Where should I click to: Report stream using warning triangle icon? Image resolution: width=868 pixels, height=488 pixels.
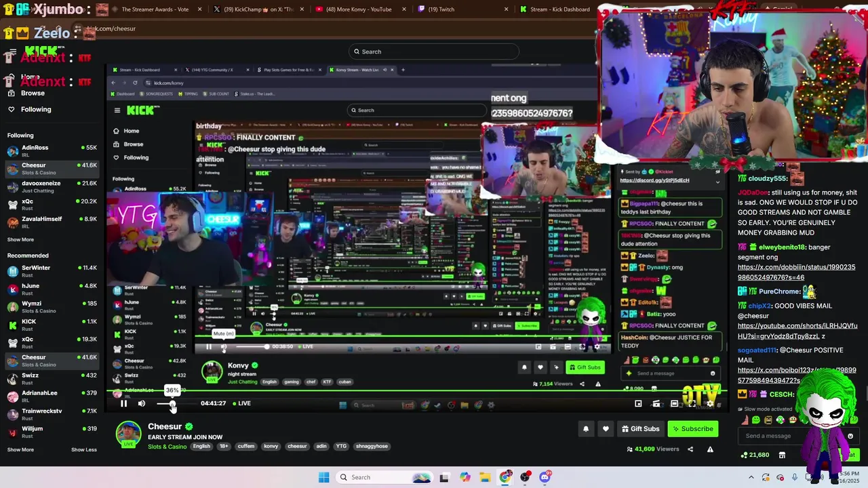(x=710, y=449)
